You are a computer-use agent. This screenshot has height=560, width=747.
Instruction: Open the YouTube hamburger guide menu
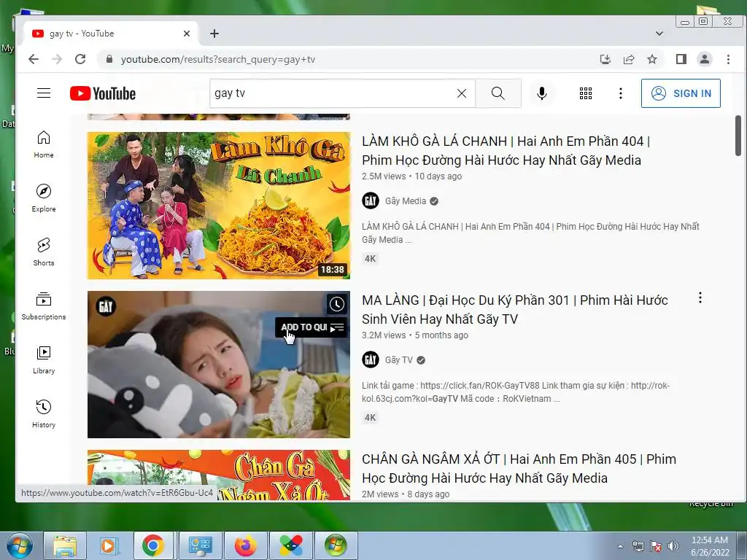click(44, 93)
